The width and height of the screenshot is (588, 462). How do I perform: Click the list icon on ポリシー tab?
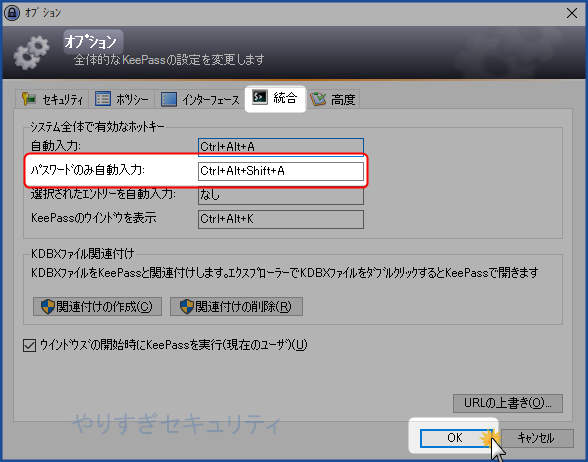102,99
